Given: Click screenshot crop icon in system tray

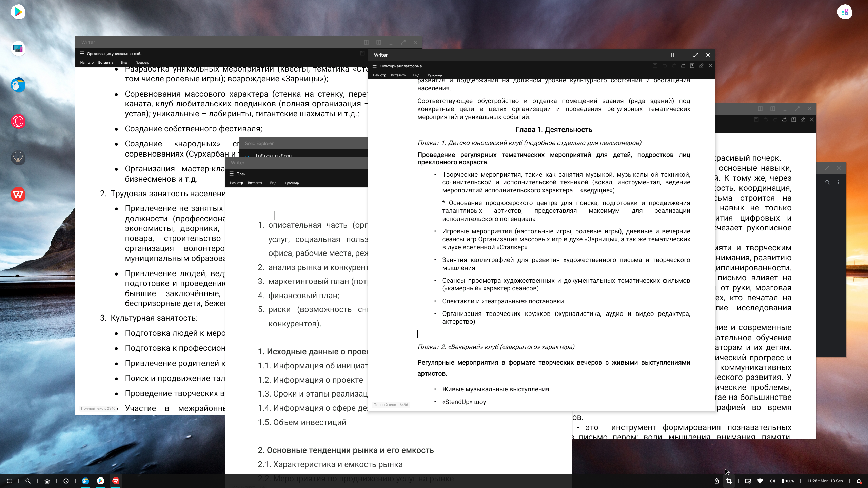Looking at the screenshot, I should click(729, 481).
